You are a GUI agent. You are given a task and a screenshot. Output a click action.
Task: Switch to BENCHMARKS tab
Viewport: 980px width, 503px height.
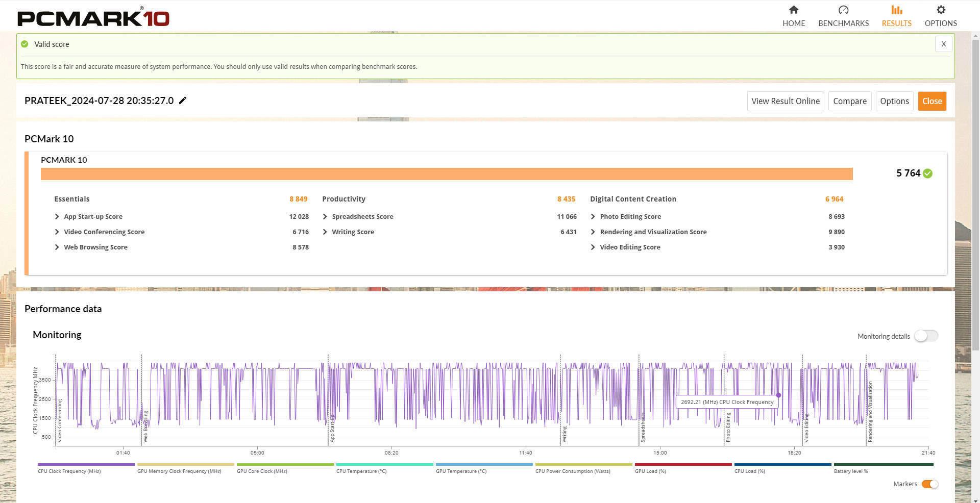[843, 23]
